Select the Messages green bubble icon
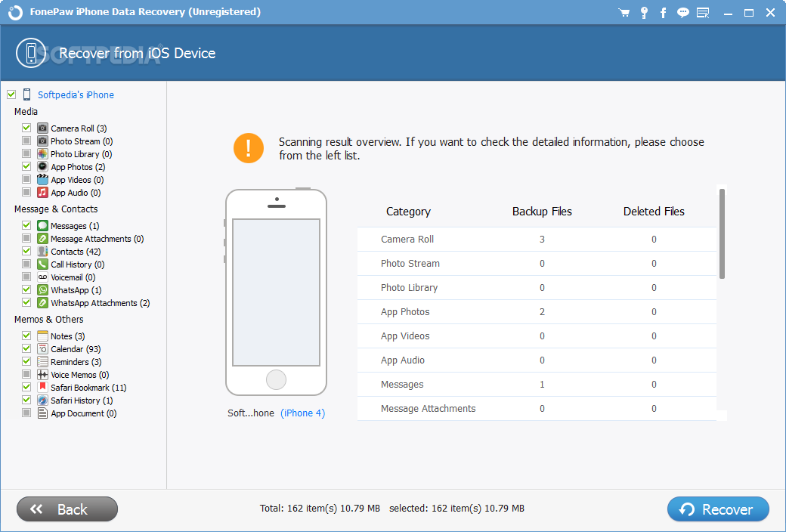This screenshot has height=532, width=786. [x=42, y=226]
